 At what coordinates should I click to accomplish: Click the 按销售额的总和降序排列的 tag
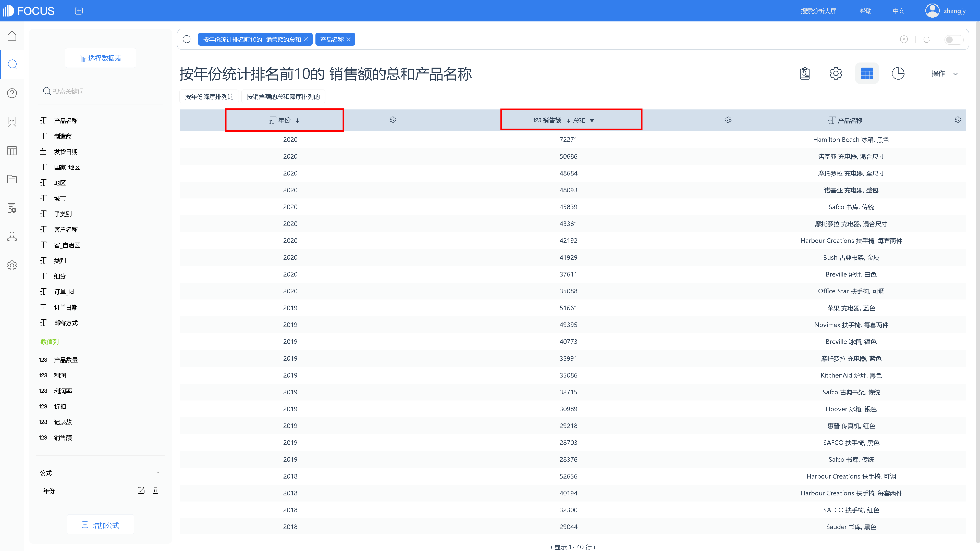click(x=283, y=97)
